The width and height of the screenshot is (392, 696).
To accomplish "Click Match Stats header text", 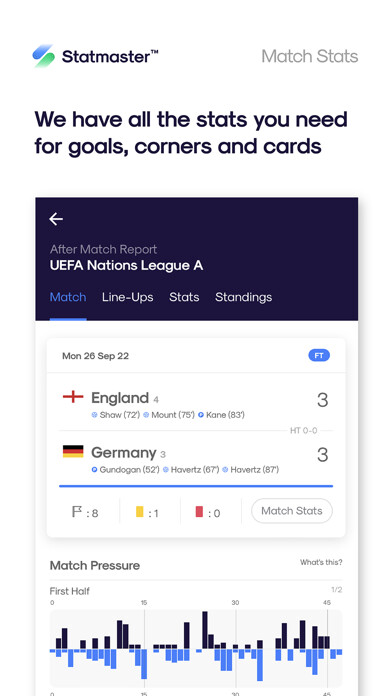I will click(x=309, y=56).
